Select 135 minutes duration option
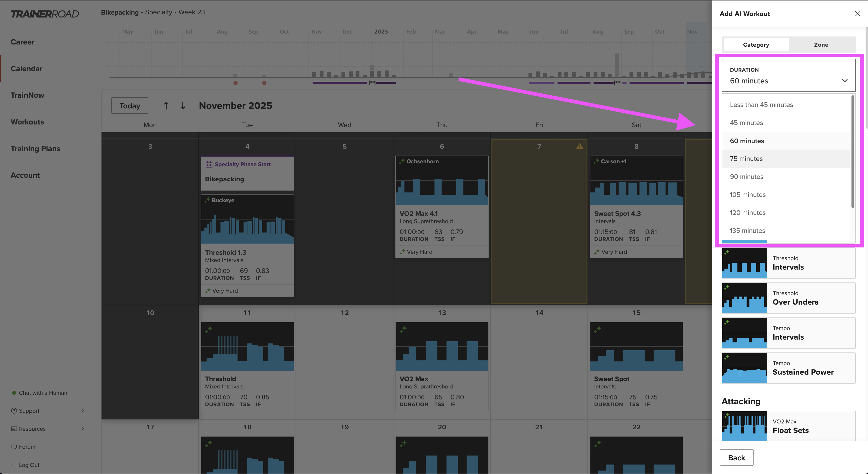The width and height of the screenshot is (868, 474). click(786, 231)
